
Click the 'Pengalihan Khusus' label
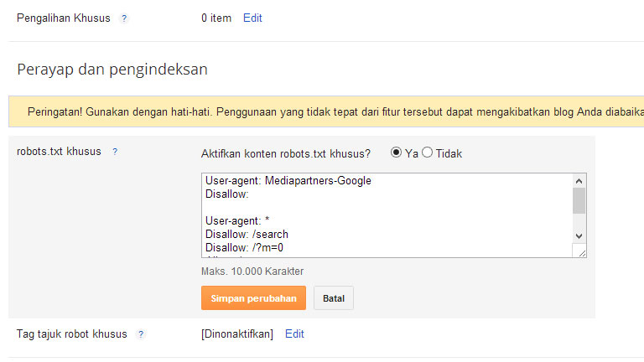(64, 18)
